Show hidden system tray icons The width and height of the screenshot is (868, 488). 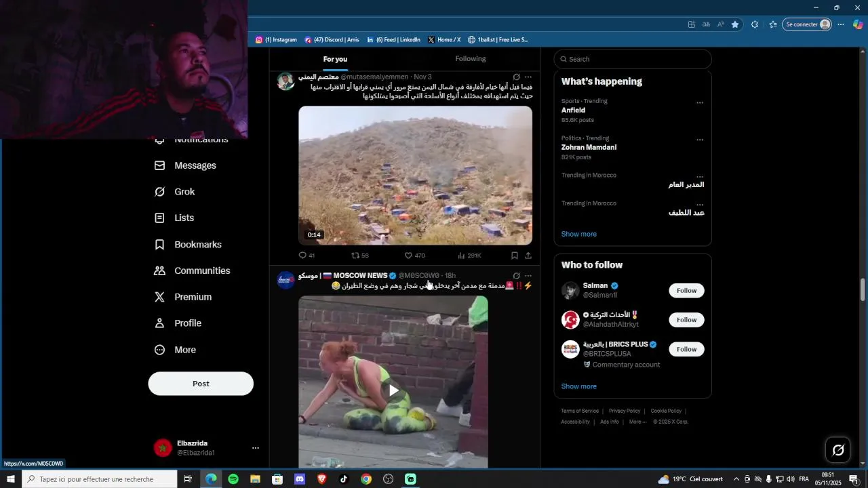pyautogui.click(x=736, y=479)
